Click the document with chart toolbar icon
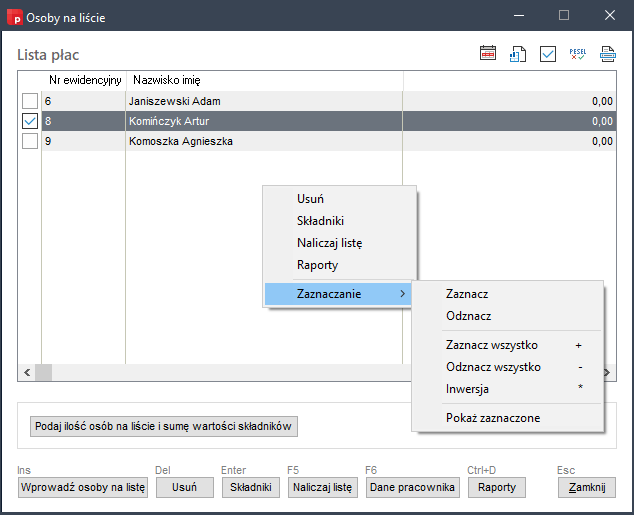The image size is (634, 515). coord(518,54)
